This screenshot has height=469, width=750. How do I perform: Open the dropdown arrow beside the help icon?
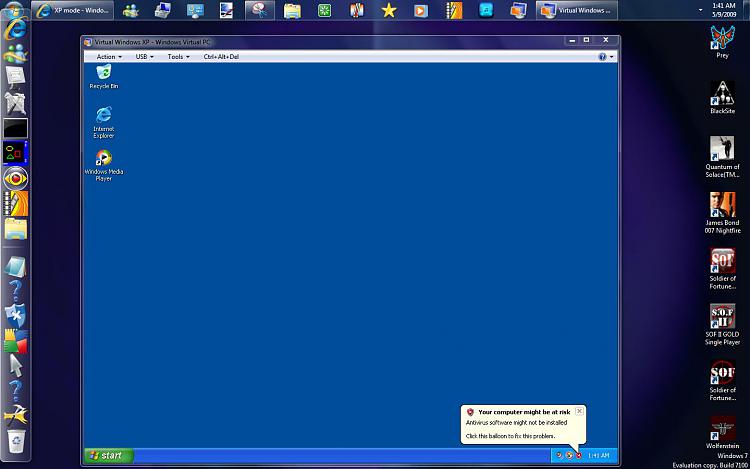pyautogui.click(x=611, y=57)
